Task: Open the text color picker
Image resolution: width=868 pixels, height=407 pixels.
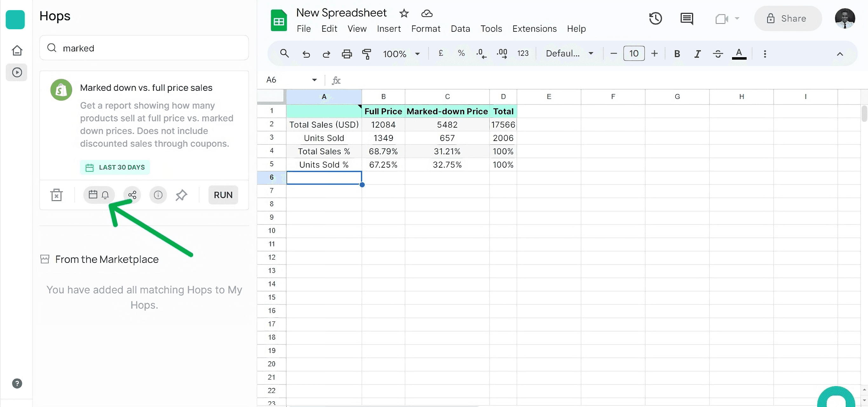Action: [x=739, y=54]
